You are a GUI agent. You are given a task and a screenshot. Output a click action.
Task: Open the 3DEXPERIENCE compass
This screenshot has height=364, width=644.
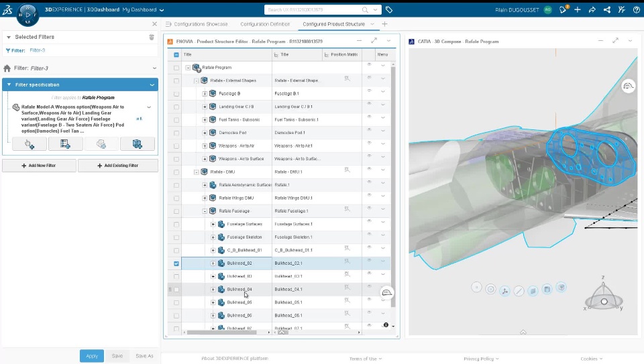[x=28, y=14]
